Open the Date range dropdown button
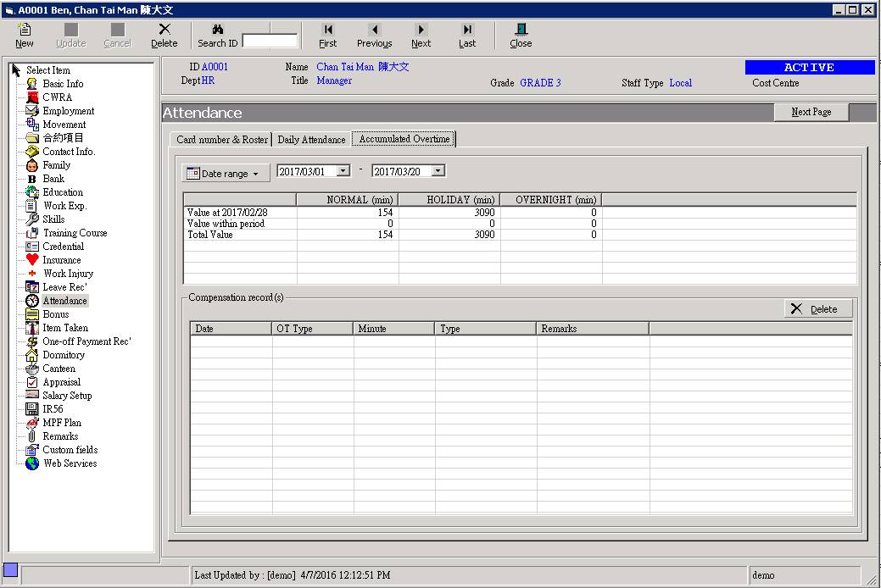The image size is (881, 588). [226, 174]
